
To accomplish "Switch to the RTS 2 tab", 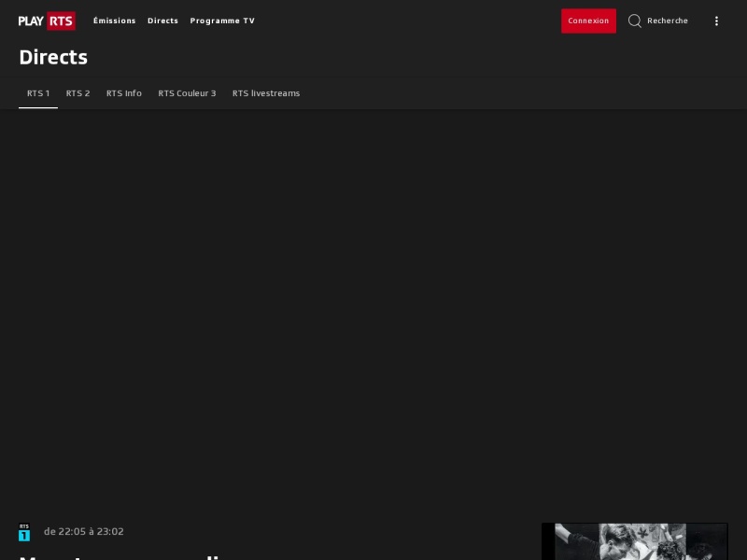I will [78, 93].
